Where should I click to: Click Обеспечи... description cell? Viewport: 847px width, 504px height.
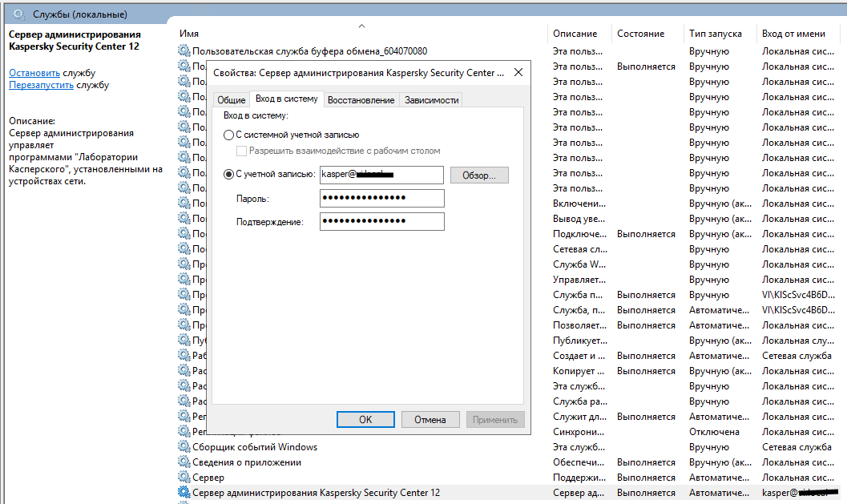(578, 462)
